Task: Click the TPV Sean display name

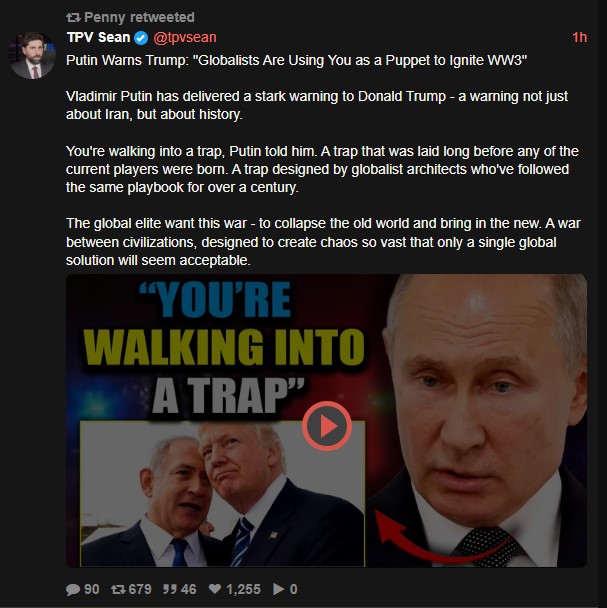Action: (x=99, y=37)
